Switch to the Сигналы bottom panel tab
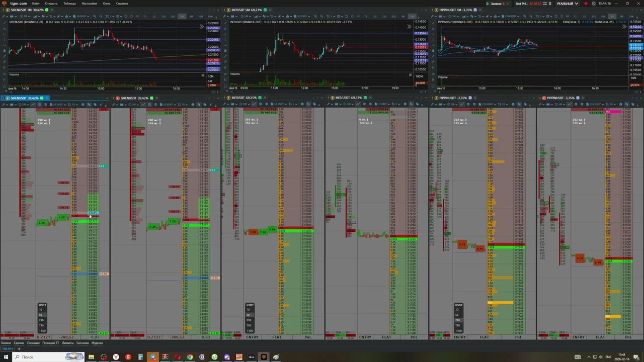The image size is (644, 362). [x=83, y=343]
